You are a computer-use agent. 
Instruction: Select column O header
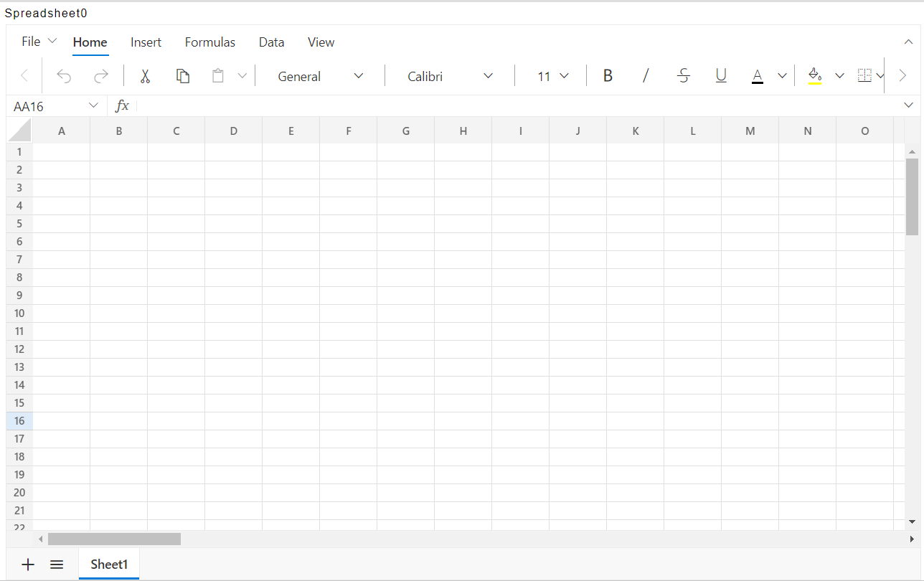865,131
